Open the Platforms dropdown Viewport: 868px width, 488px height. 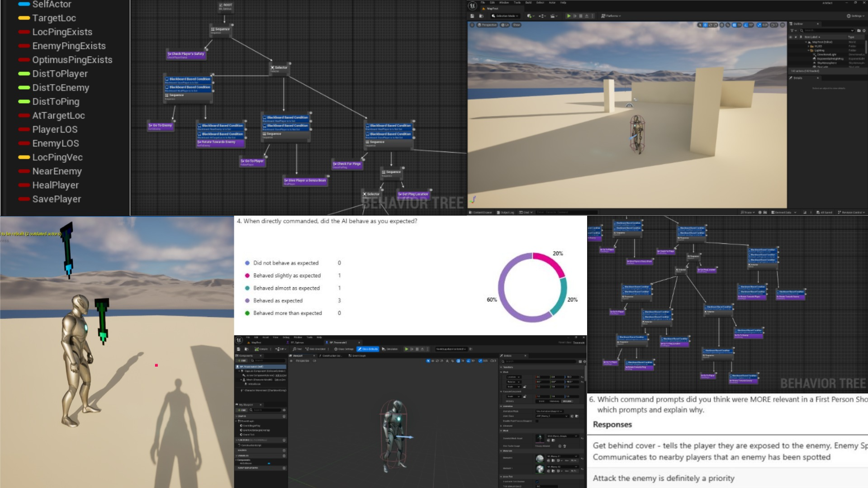point(611,16)
